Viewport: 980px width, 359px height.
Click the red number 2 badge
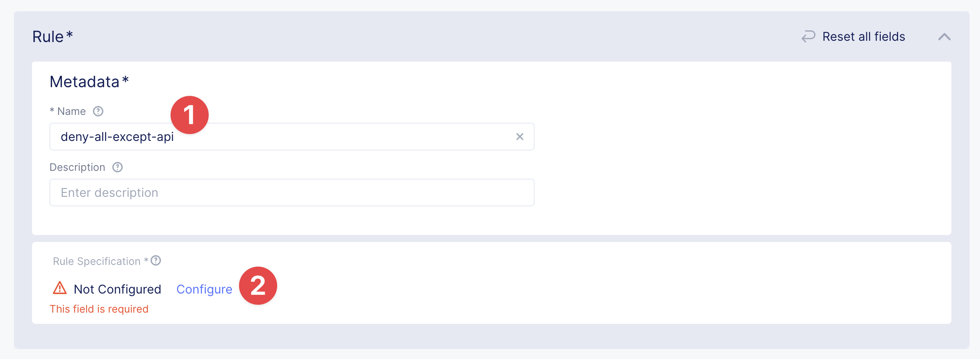(x=258, y=286)
